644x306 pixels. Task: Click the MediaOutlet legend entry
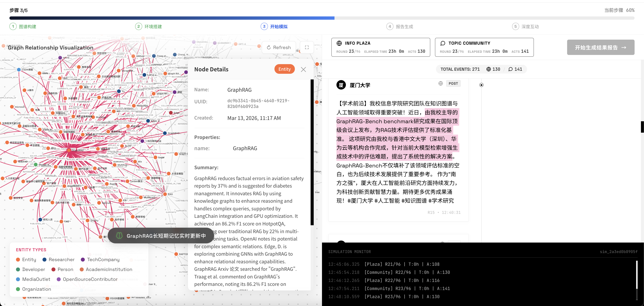[33, 279]
